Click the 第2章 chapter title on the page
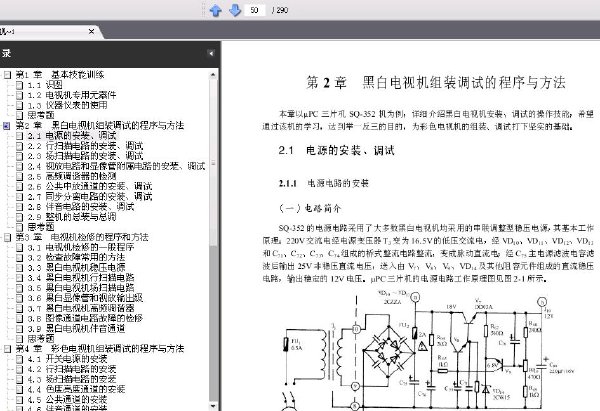This screenshot has width=600, height=411. coord(436,83)
